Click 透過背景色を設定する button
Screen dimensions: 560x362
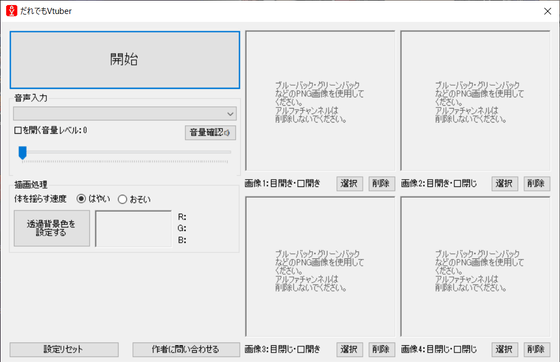click(52, 228)
